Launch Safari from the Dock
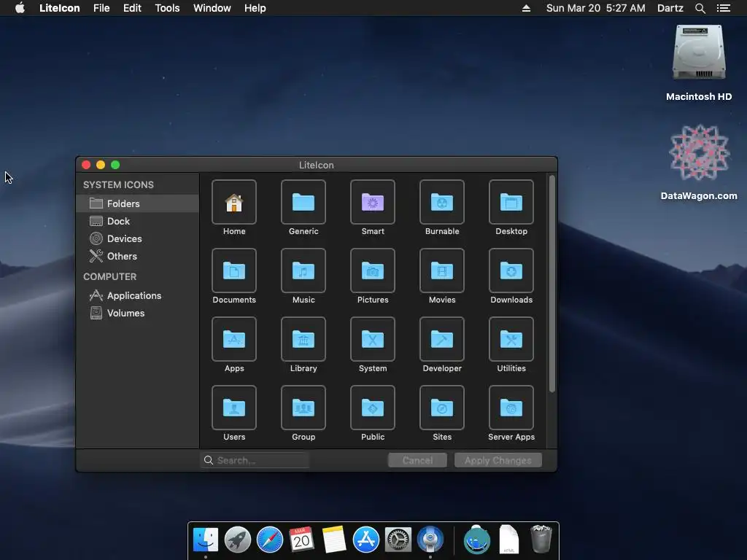 (270, 540)
